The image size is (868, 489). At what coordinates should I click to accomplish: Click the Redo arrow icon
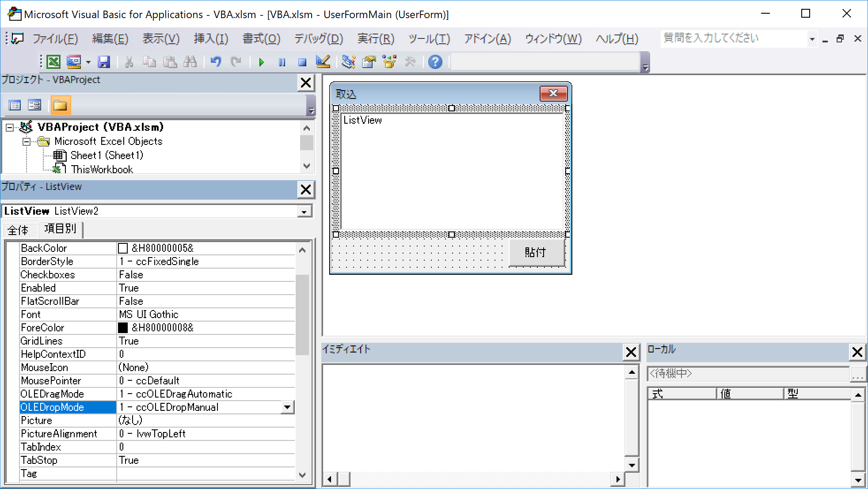pos(236,62)
